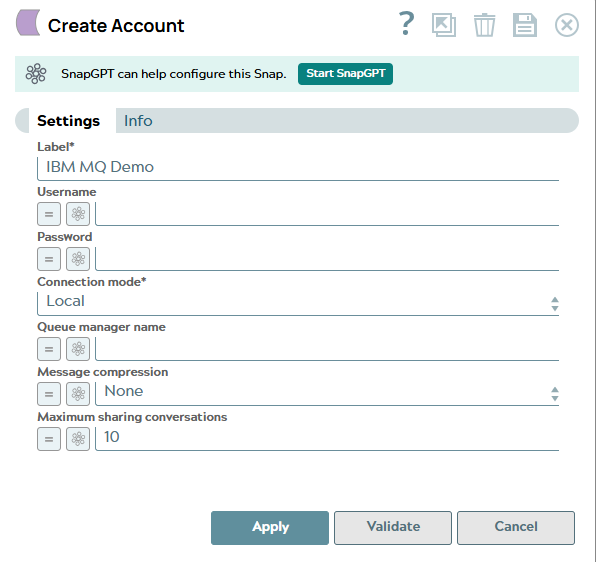Viewport: 596px width, 562px height.
Task: Open SnapGPT icon for Maximum sharing conversations
Action: [78, 439]
